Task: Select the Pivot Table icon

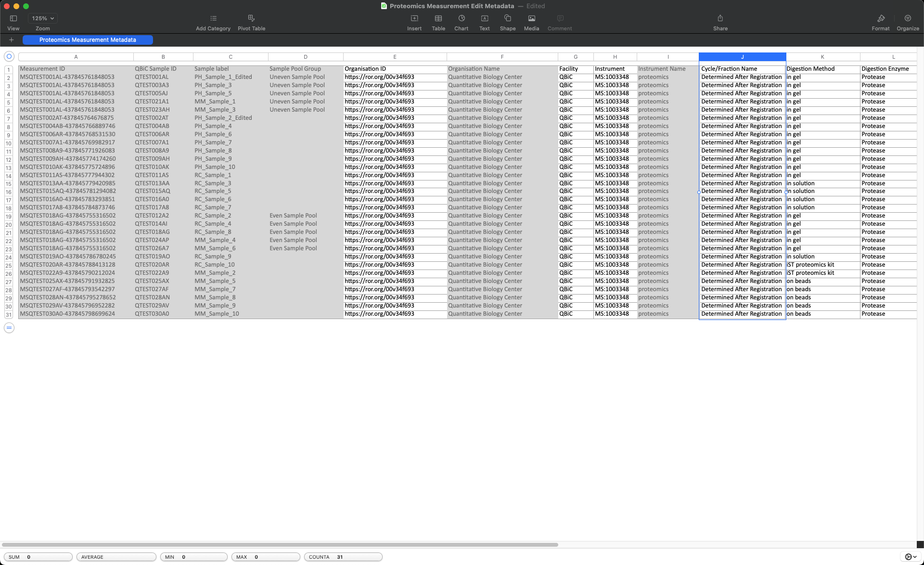Action: [252, 18]
